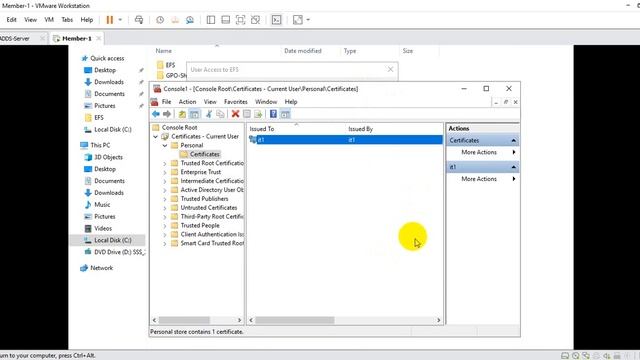Click VMware Take Snapshot clock icon

[160, 20]
